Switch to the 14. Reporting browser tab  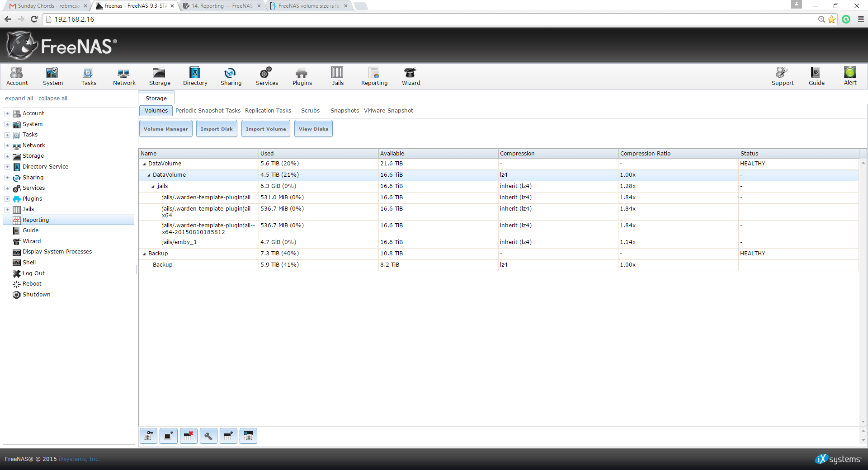tap(222, 6)
